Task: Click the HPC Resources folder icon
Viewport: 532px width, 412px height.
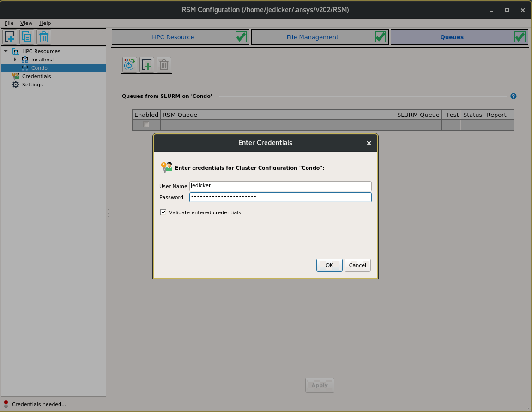Action: 16,51
